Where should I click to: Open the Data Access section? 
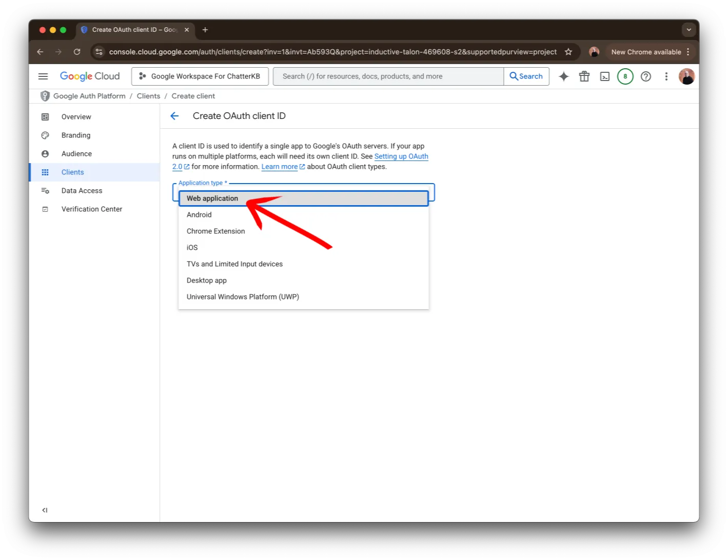[95, 191]
